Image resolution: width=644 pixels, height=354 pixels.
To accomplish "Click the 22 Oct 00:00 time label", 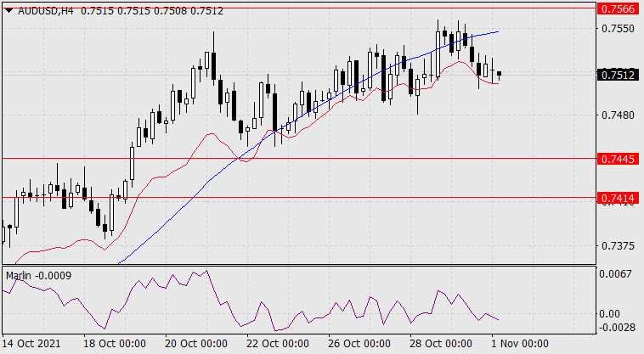I will tap(278, 343).
